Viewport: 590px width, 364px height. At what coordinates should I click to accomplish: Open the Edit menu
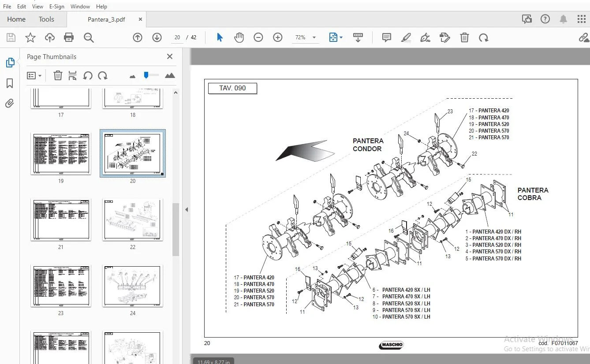click(22, 7)
